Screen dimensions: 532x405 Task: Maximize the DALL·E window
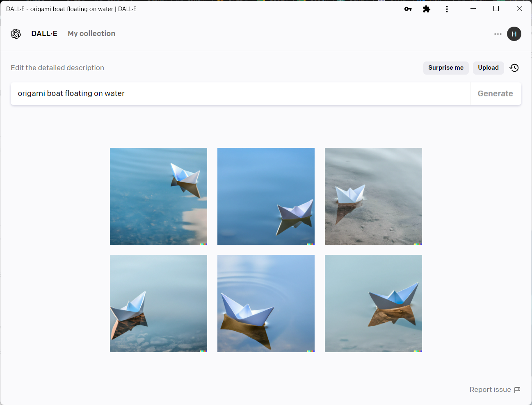pos(496,9)
